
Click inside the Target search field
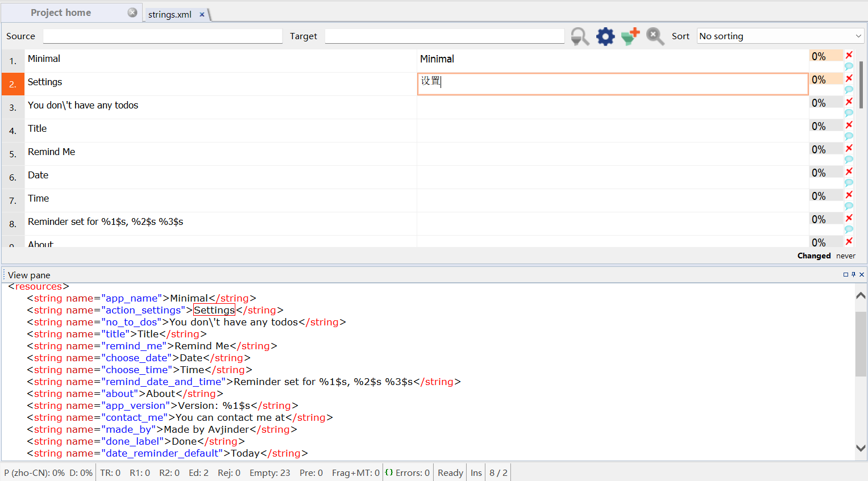(445, 36)
